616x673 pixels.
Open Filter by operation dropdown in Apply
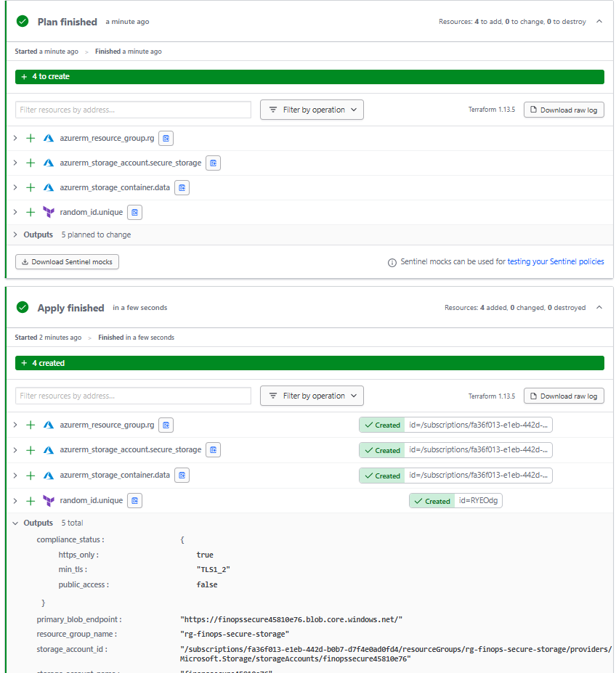click(x=312, y=396)
